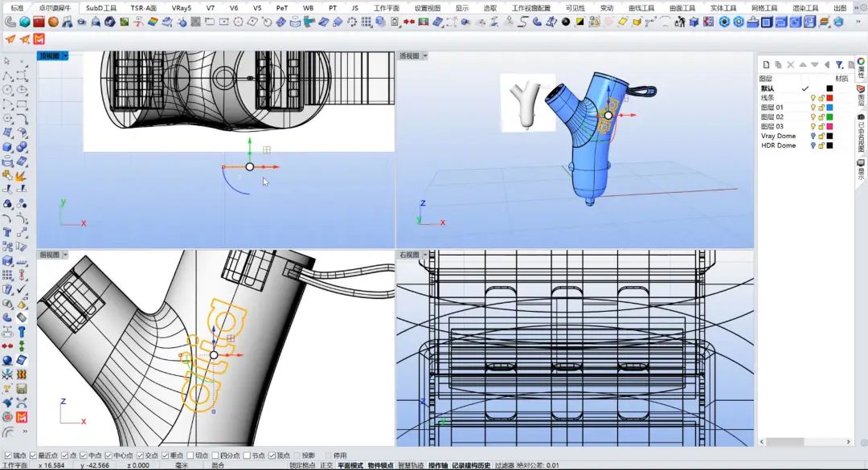Image resolution: width=868 pixels, height=470 pixels.
Task: Toggle the 中心点 osnap checkbox
Action: 108,456
